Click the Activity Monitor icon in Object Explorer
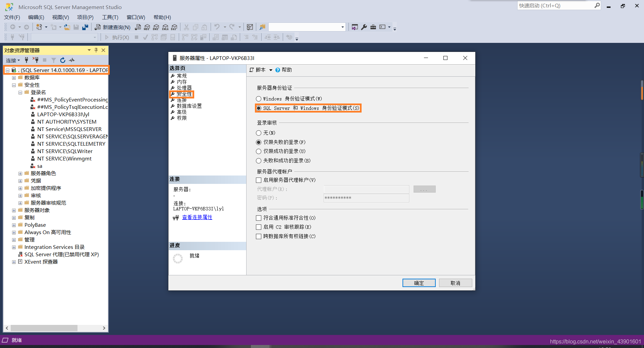Image resolution: width=644 pixels, height=348 pixels. 72,60
